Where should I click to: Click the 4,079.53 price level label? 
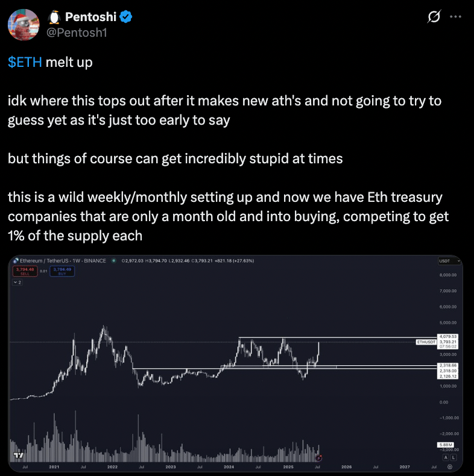[x=447, y=336]
